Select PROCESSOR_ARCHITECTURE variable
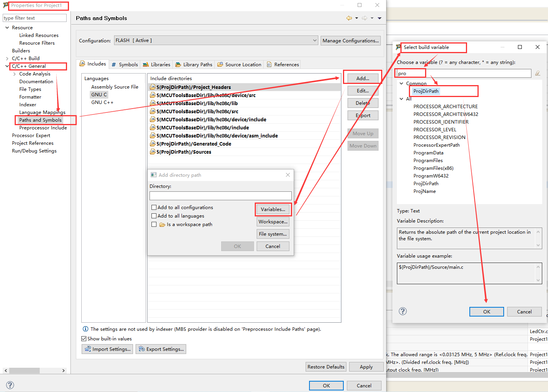548x392 pixels. tap(445, 106)
